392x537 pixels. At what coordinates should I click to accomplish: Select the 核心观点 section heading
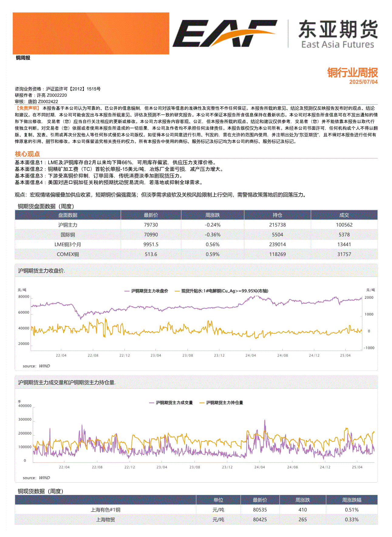(27, 154)
